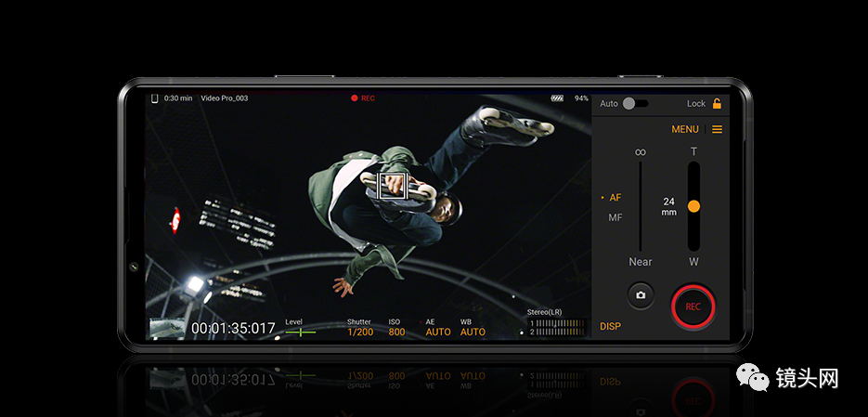Tap the Shutter 1/200 setting
This screenshot has width=868, height=417.
(360, 327)
